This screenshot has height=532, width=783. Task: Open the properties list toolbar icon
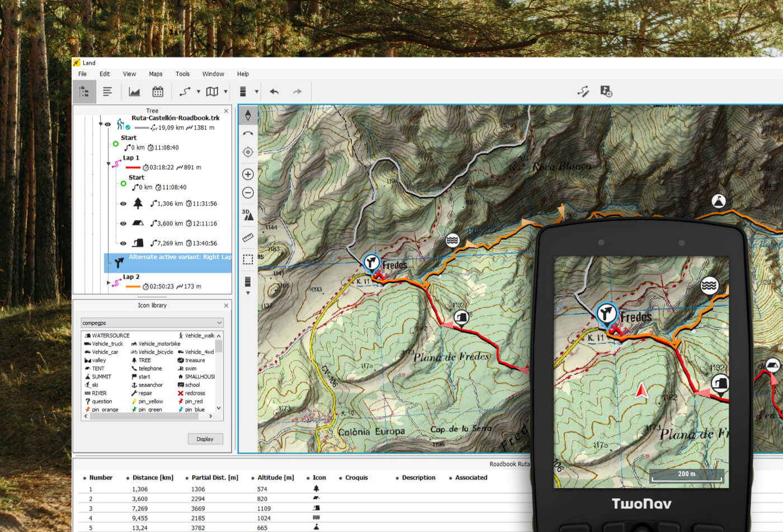coord(107,92)
